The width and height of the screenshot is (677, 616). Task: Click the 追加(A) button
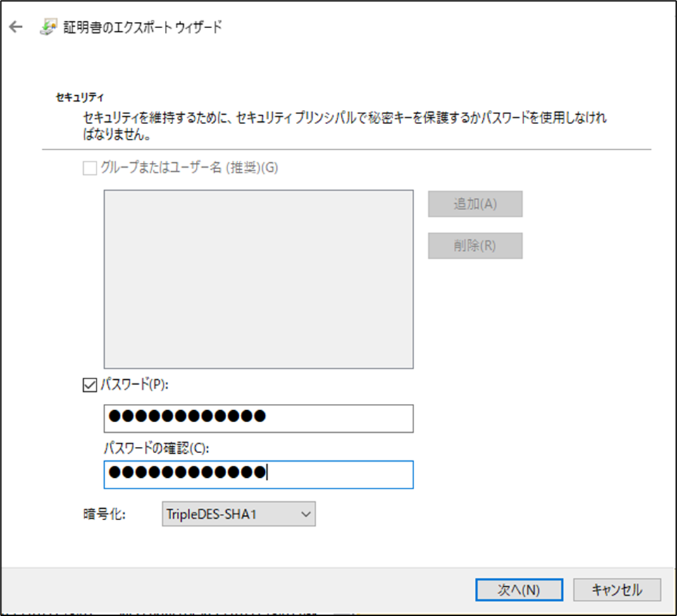[x=475, y=204]
